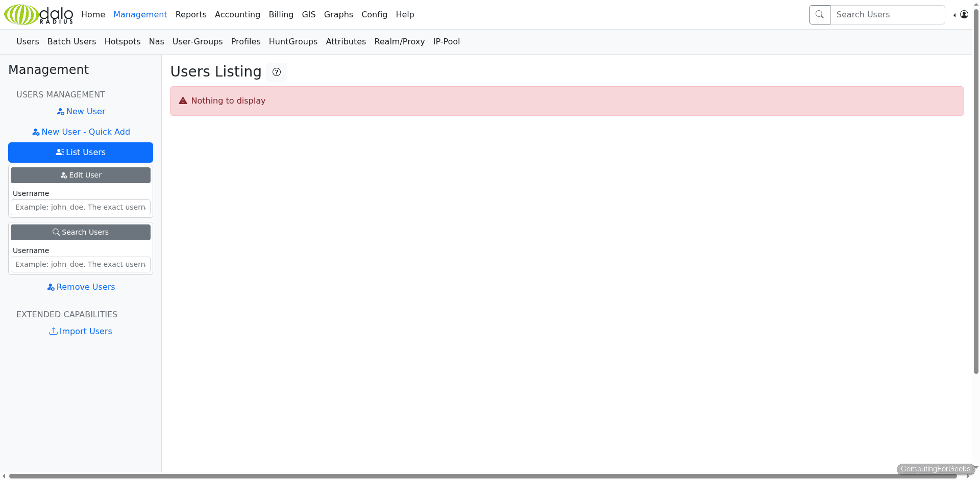
Task: Click the magnifier search icon button
Action: tap(819, 15)
